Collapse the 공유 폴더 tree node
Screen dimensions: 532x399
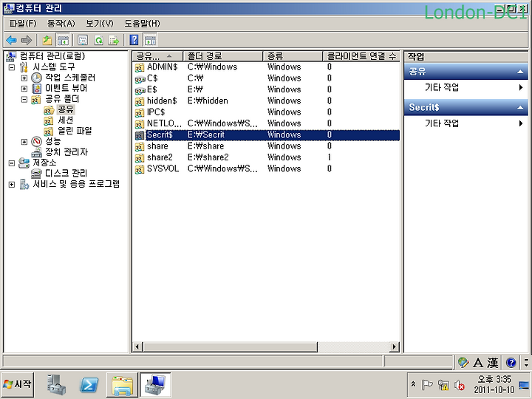coord(24,100)
